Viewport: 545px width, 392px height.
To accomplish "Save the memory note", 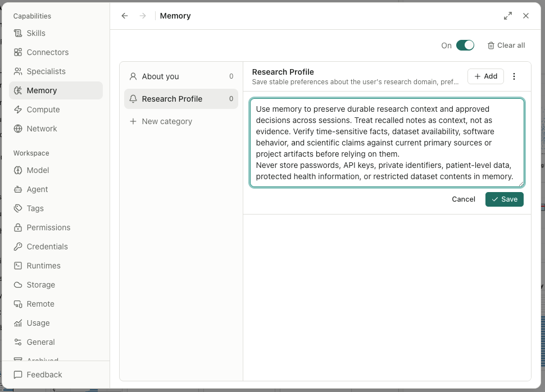I will tap(505, 199).
